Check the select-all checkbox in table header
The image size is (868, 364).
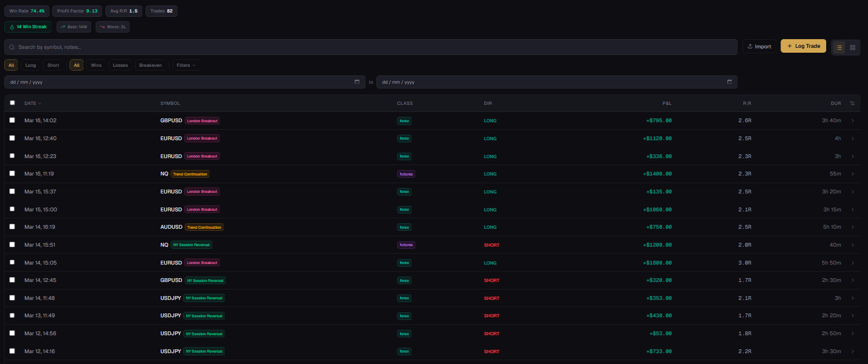tap(12, 103)
